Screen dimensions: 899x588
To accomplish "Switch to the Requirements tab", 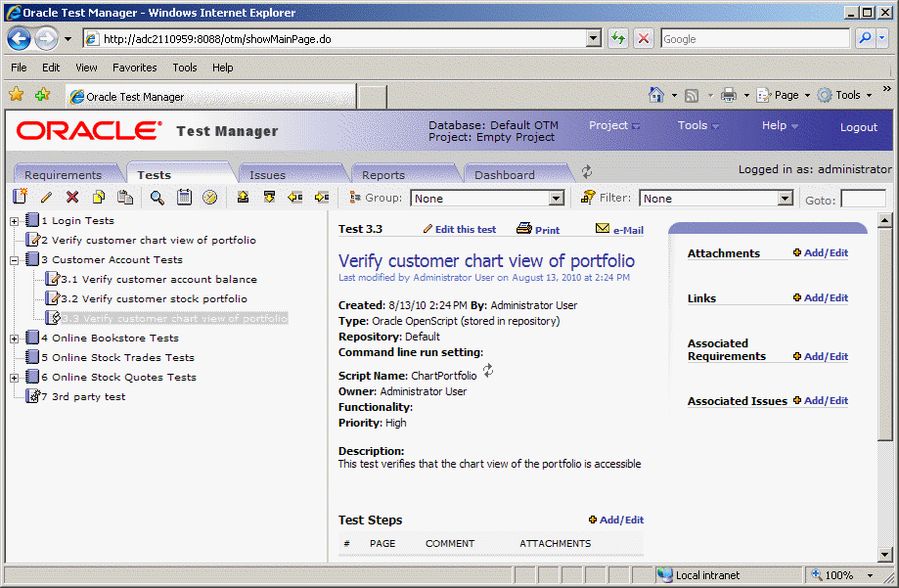I will click(x=63, y=175).
